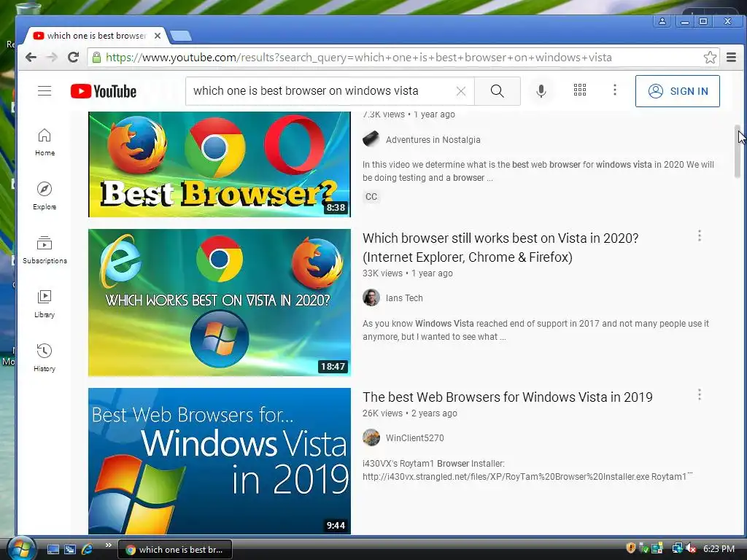
Task: Open Subscriptions in the sidebar
Action: (44, 249)
